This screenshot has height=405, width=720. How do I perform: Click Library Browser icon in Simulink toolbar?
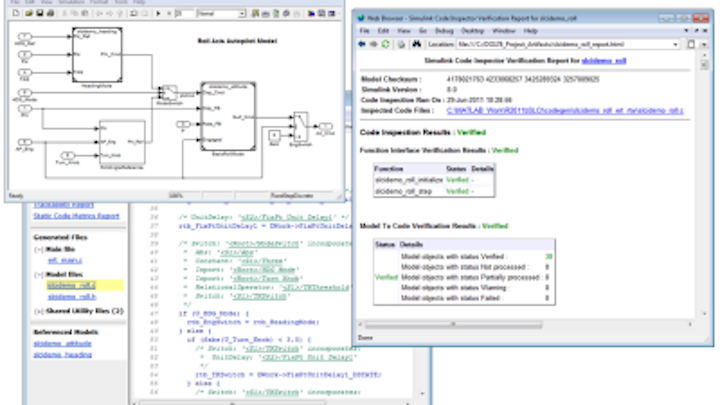point(311,13)
